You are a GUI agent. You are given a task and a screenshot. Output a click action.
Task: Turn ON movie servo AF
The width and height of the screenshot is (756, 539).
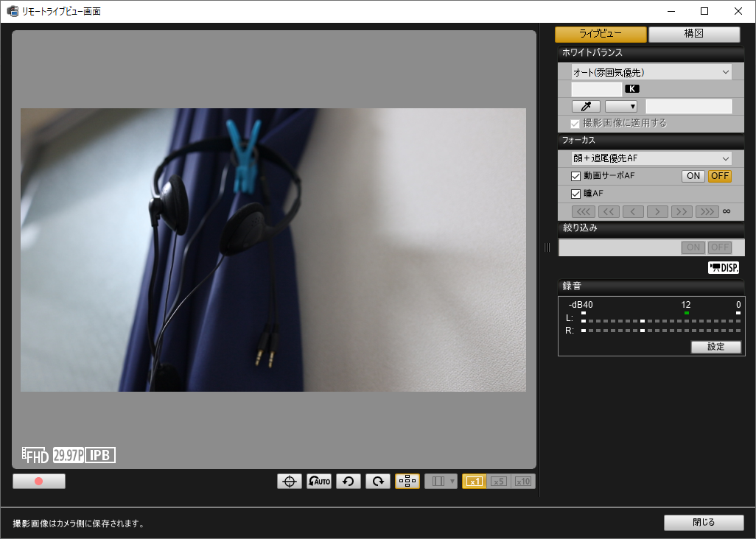click(692, 176)
